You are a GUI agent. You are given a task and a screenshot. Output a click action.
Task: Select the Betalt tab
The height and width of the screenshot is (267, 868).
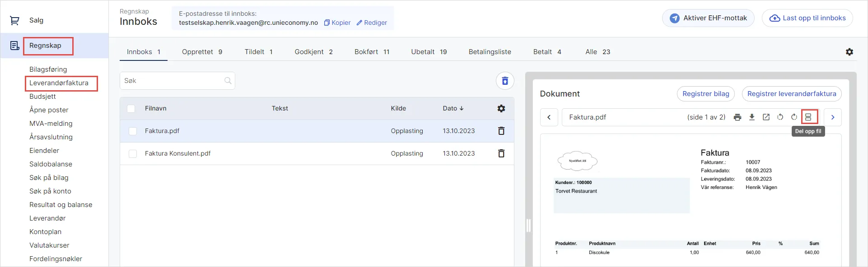tap(547, 52)
